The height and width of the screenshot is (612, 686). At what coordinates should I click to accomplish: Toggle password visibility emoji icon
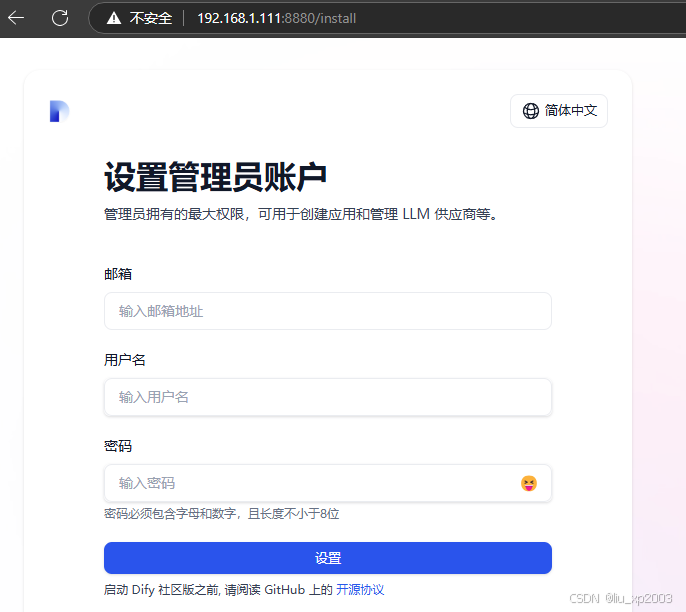pyautogui.click(x=528, y=483)
